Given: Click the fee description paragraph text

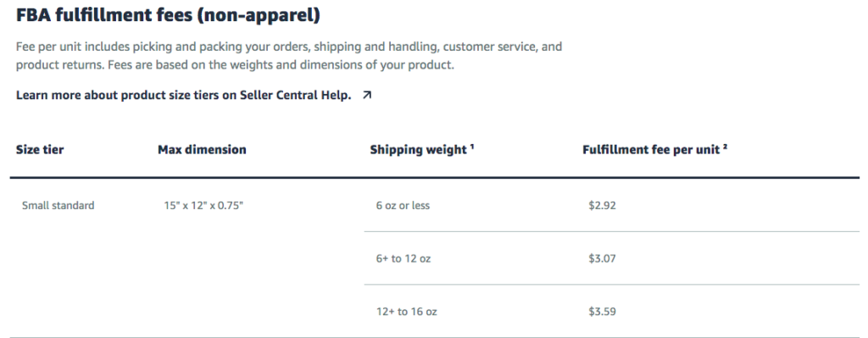Looking at the screenshot, I should point(289,56).
